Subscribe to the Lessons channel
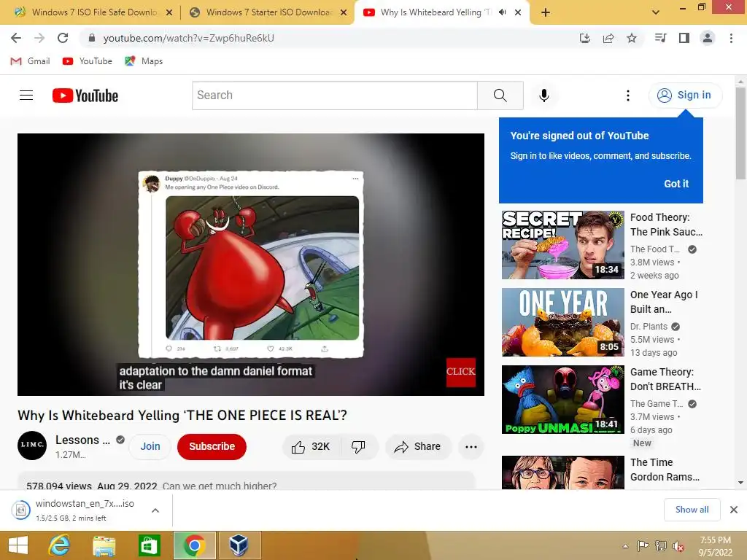 pyautogui.click(x=212, y=447)
